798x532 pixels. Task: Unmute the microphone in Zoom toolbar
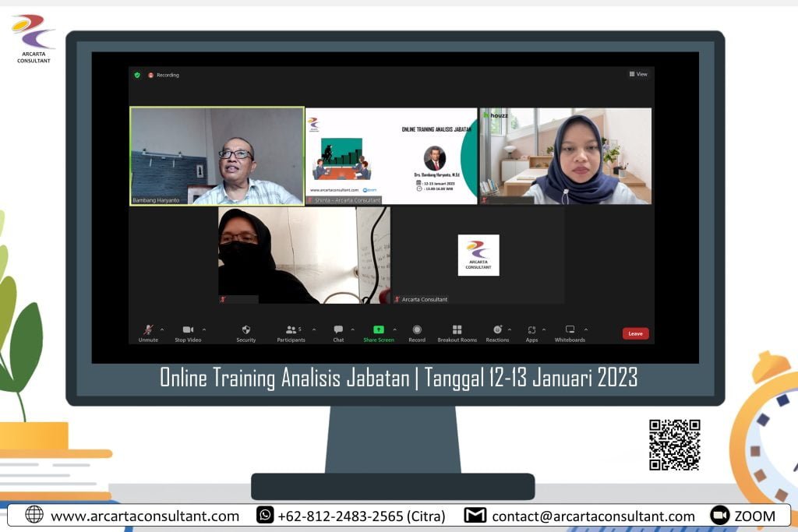pos(147,330)
